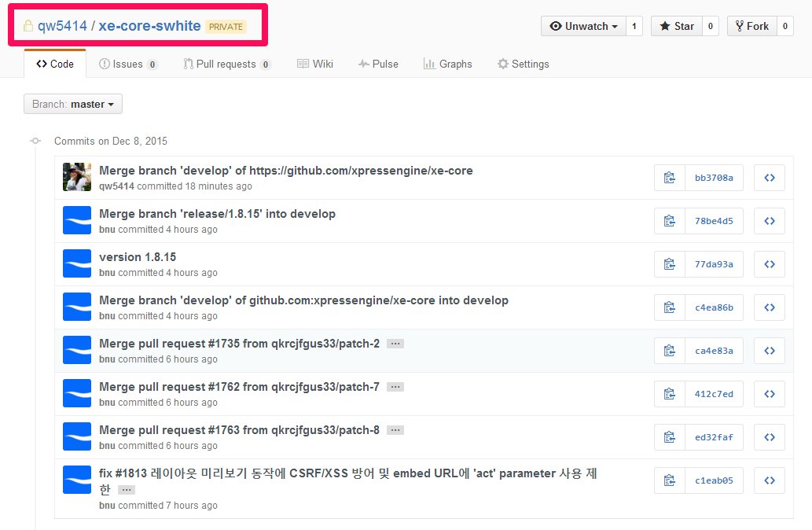Click bnu avatar on release/1.8.15 merge commit
Viewport: 812px width, 530px height.
(77, 220)
